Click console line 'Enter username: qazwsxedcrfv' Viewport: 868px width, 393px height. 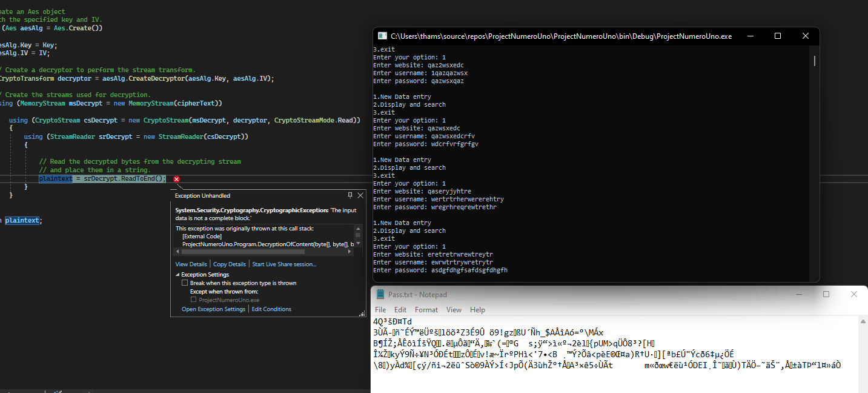(x=424, y=136)
